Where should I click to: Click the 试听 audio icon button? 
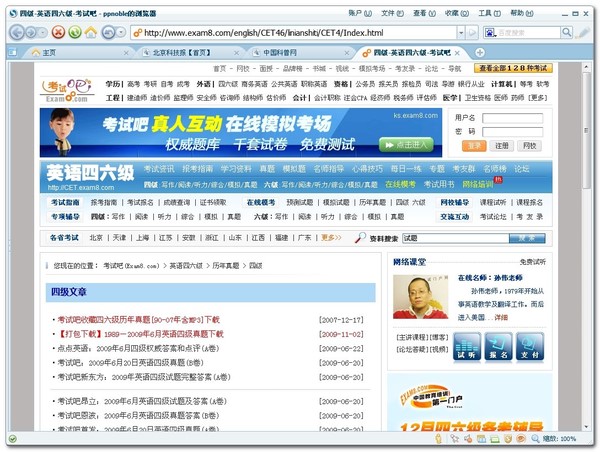(x=466, y=347)
